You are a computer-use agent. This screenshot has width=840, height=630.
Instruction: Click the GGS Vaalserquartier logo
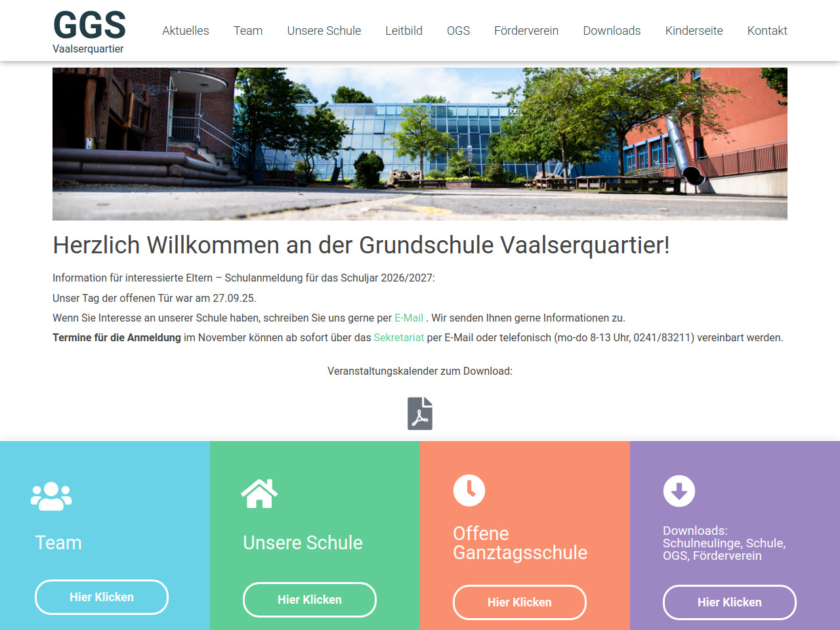pyautogui.click(x=89, y=31)
